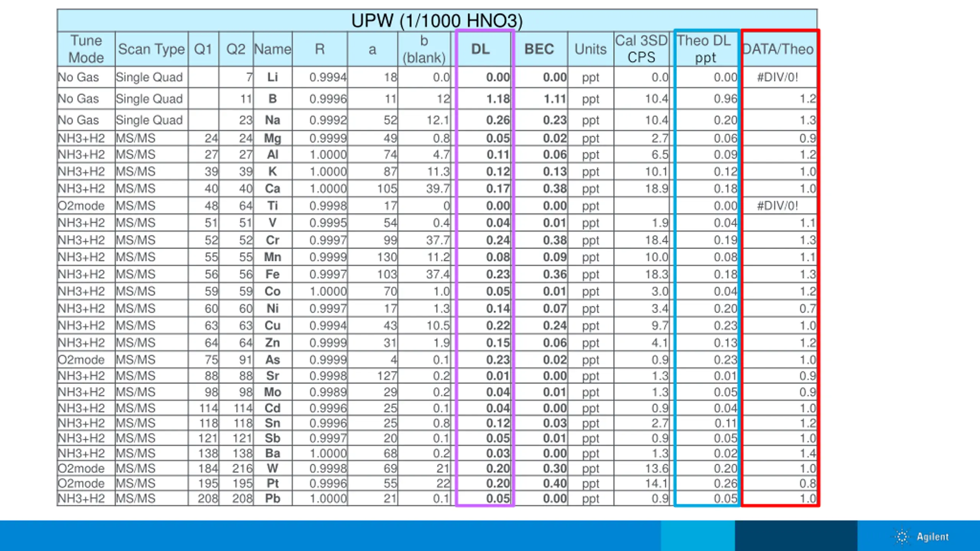The width and height of the screenshot is (980, 551).
Task: Click the Q2 column header
Action: click(x=236, y=49)
